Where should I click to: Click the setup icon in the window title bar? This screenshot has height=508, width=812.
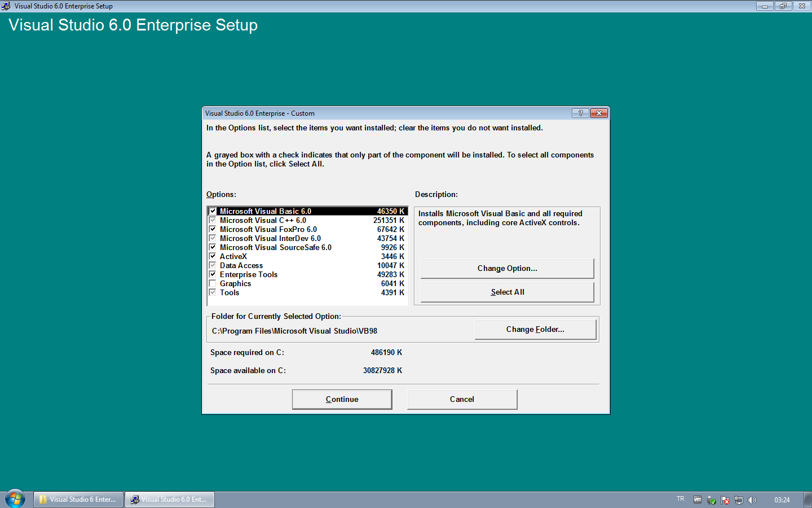point(6,6)
